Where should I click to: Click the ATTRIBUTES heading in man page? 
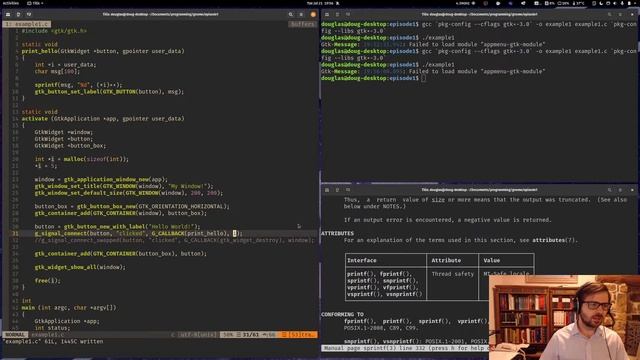click(x=337, y=233)
